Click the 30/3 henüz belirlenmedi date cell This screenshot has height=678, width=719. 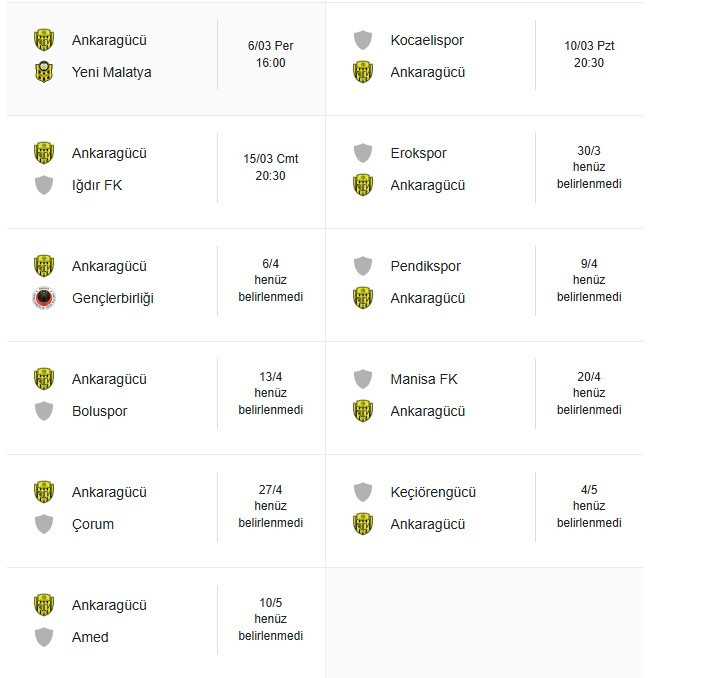pyautogui.click(x=589, y=167)
